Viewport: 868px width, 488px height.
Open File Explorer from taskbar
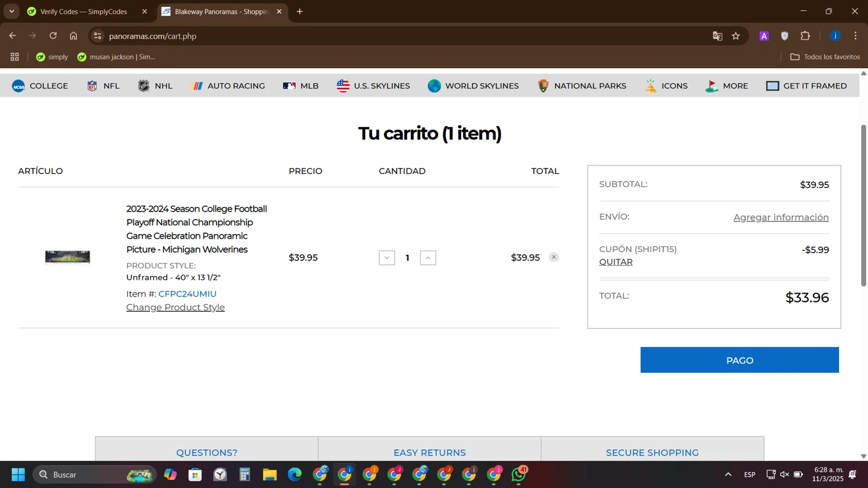[270, 475]
